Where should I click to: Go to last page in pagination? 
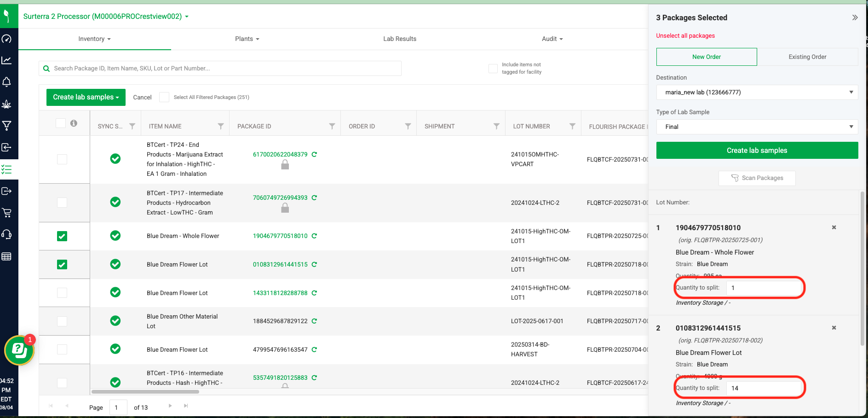[x=186, y=406]
